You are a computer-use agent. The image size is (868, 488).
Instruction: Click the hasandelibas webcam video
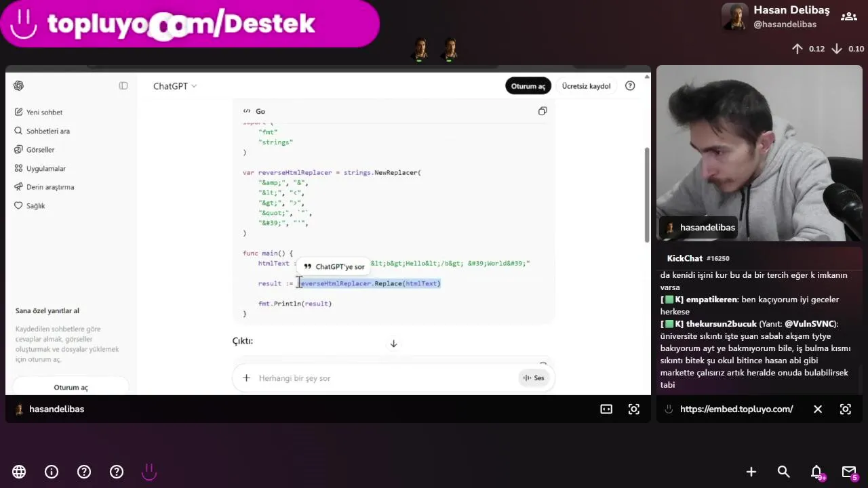pyautogui.click(x=759, y=153)
